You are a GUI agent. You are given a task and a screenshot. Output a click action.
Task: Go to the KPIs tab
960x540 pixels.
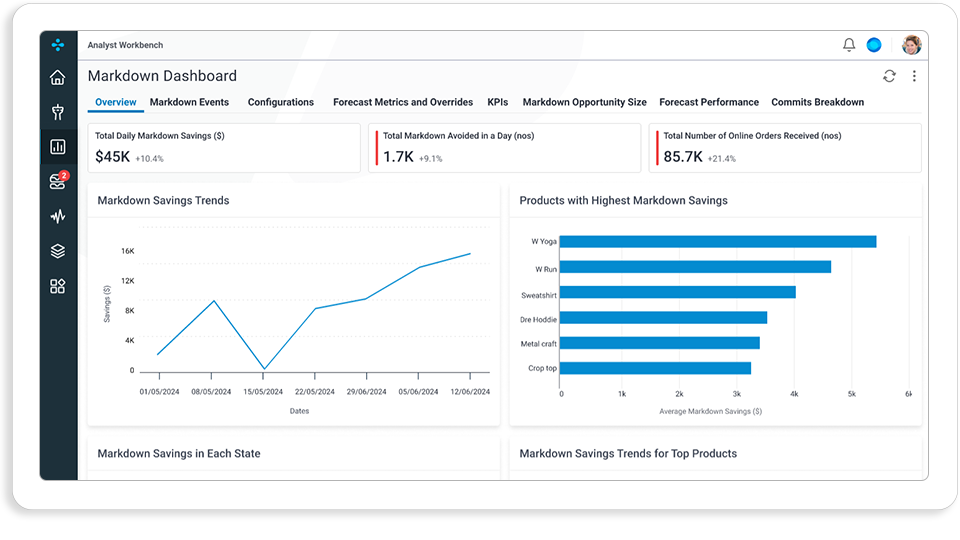coord(498,102)
